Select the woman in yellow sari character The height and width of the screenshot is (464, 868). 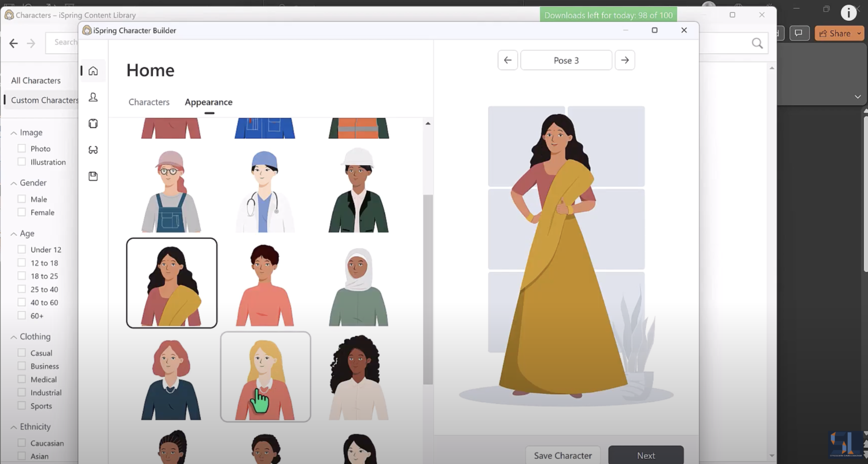point(172,283)
